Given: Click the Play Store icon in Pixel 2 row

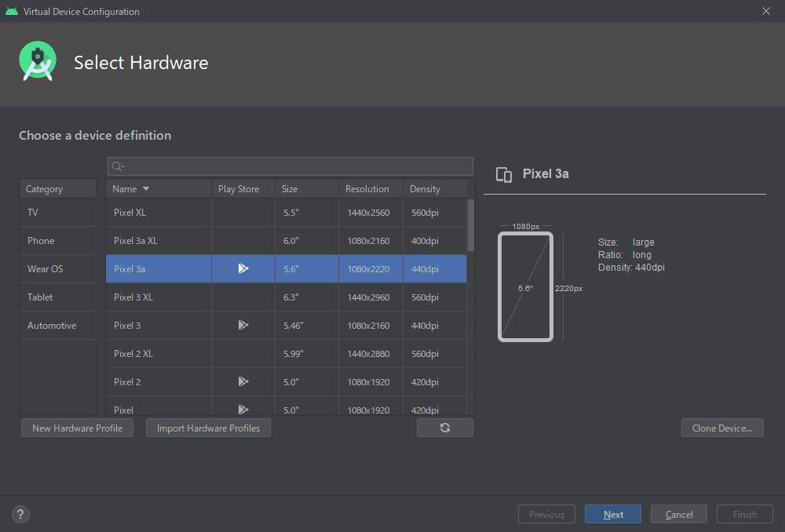Looking at the screenshot, I should (243, 382).
